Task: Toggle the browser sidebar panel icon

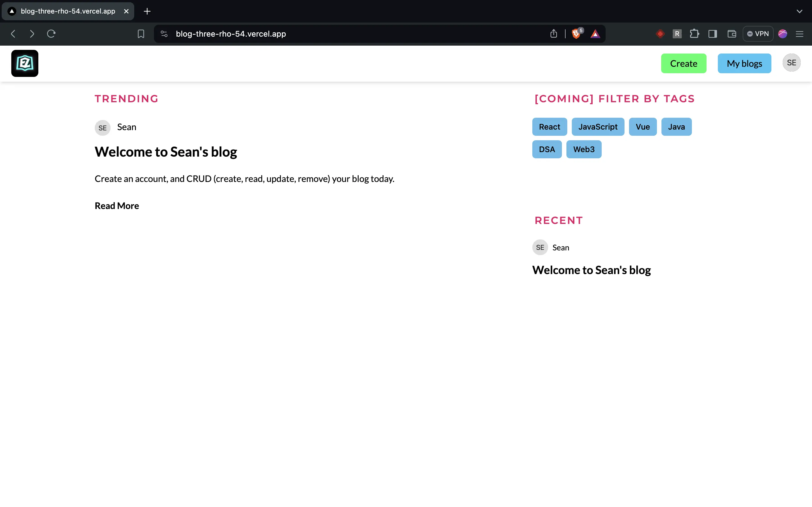Action: 713,34
